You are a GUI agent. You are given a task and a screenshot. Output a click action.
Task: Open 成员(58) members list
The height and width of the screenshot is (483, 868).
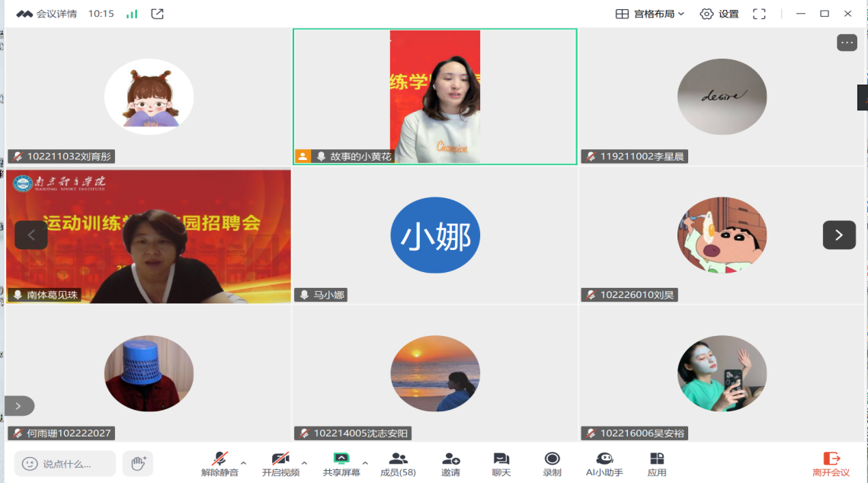pos(398,463)
